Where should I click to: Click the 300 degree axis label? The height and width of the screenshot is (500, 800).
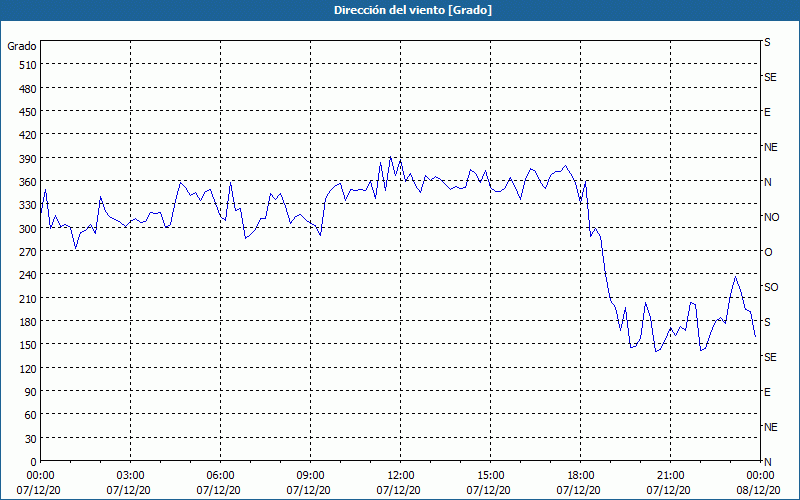[29, 229]
